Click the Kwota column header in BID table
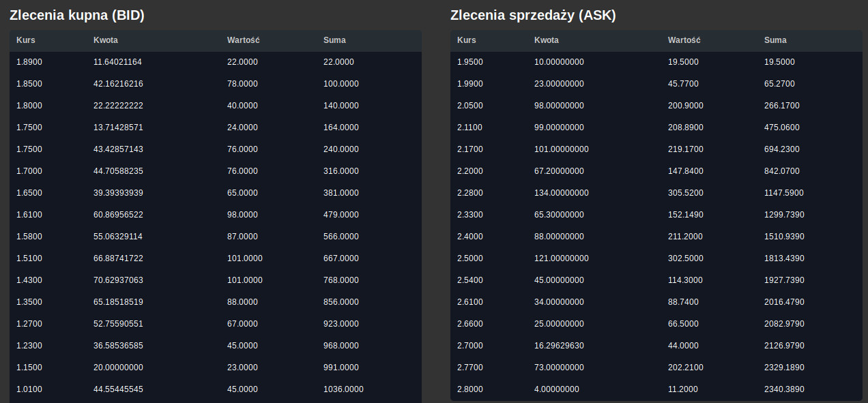The width and height of the screenshot is (868, 403). click(106, 40)
